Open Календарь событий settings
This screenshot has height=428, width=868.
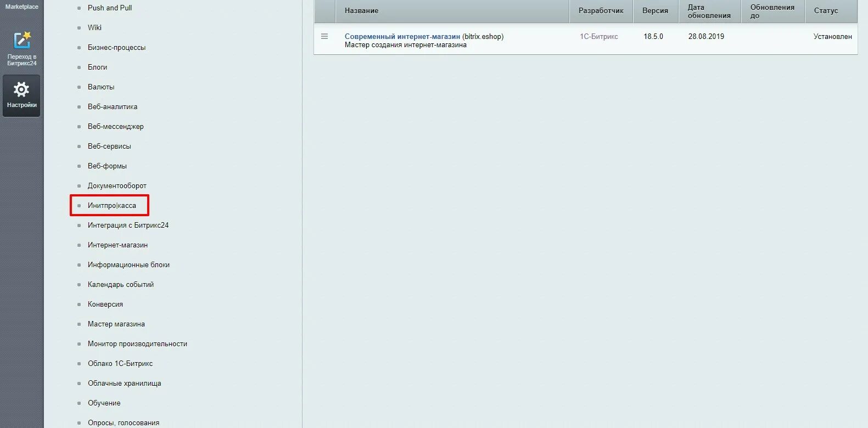coord(121,284)
